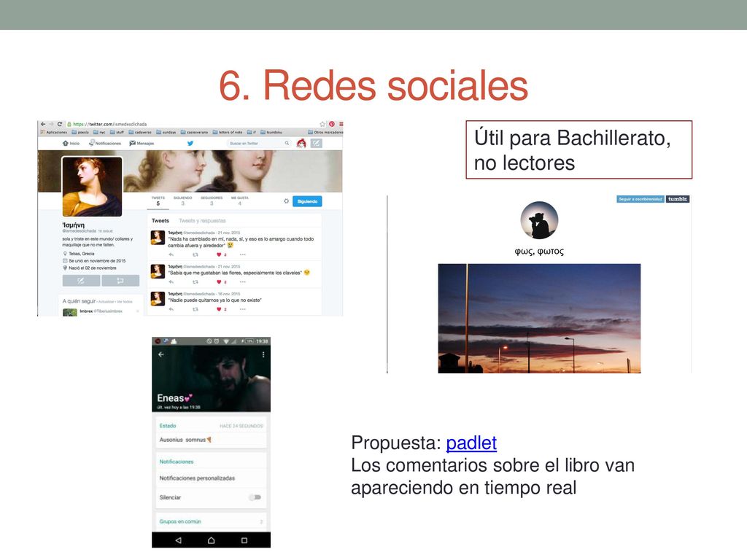747x560 pixels.
Task: Open more options on 'Sabía que me gustaban' tweet
Action: click(242, 282)
